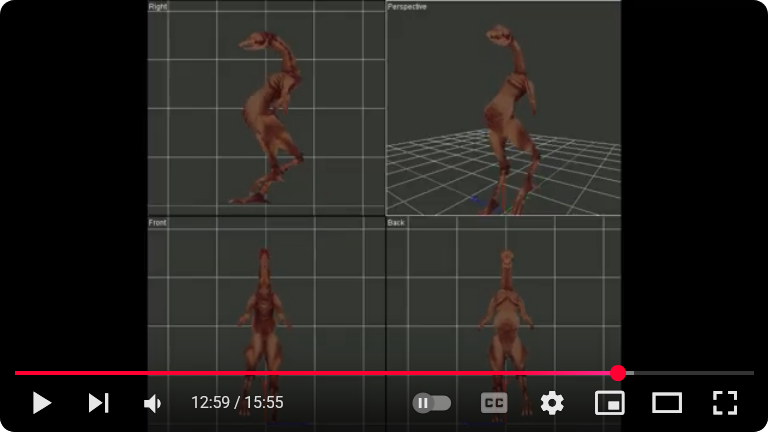Play the paused video
This screenshot has height=432, width=768.
[x=42, y=403]
